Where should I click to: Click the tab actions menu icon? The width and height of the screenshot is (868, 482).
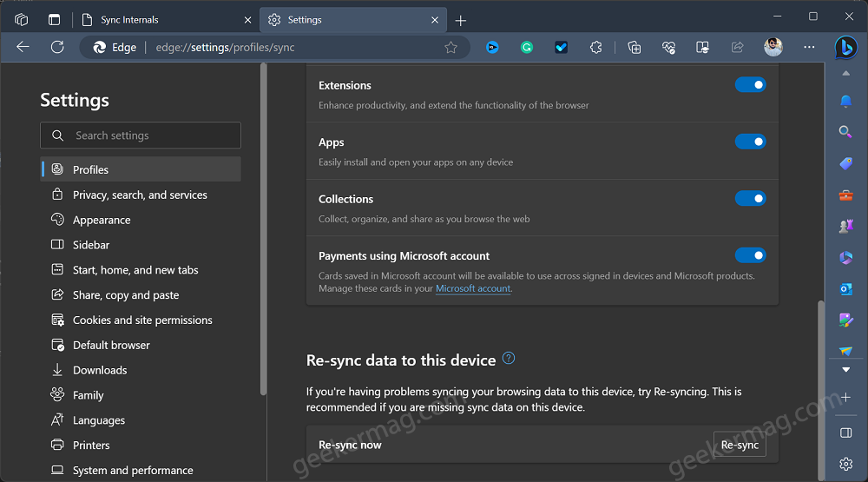coord(54,19)
